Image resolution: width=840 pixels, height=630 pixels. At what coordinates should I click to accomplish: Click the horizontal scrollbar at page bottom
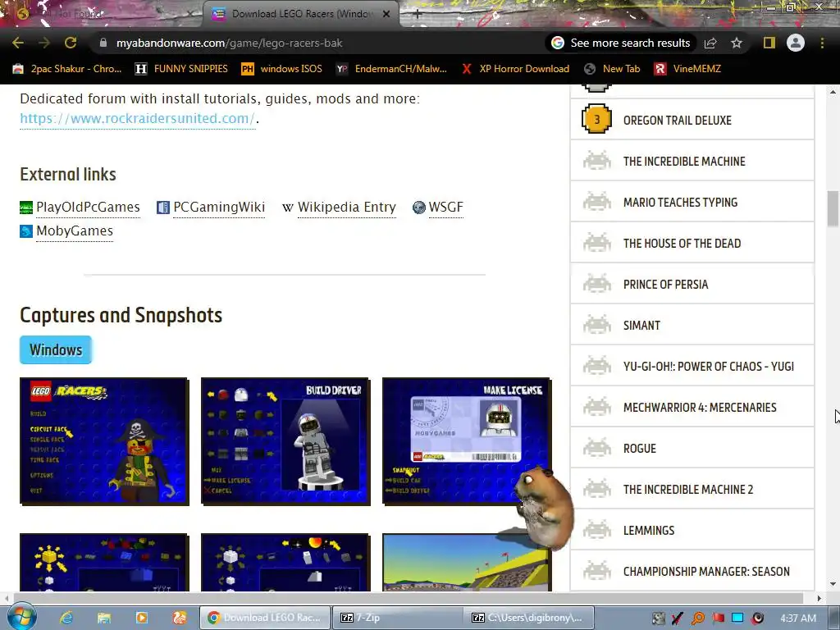coord(409,598)
